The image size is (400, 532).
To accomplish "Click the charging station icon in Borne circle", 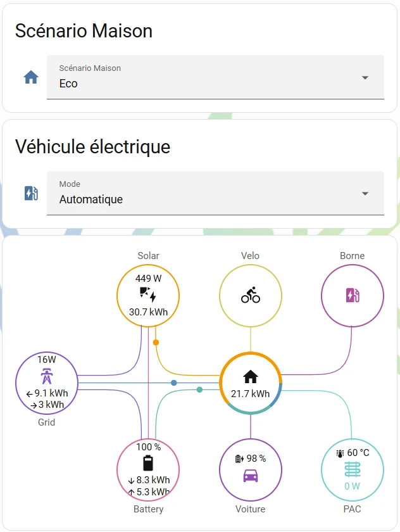I will 353,295.
